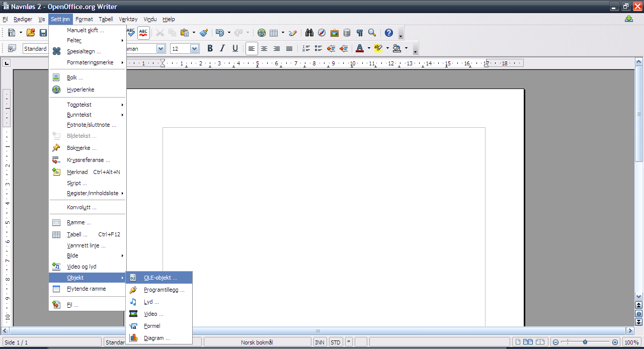This screenshot has height=349, width=644.
Task: Insert a Diagram object
Action: coord(159,338)
